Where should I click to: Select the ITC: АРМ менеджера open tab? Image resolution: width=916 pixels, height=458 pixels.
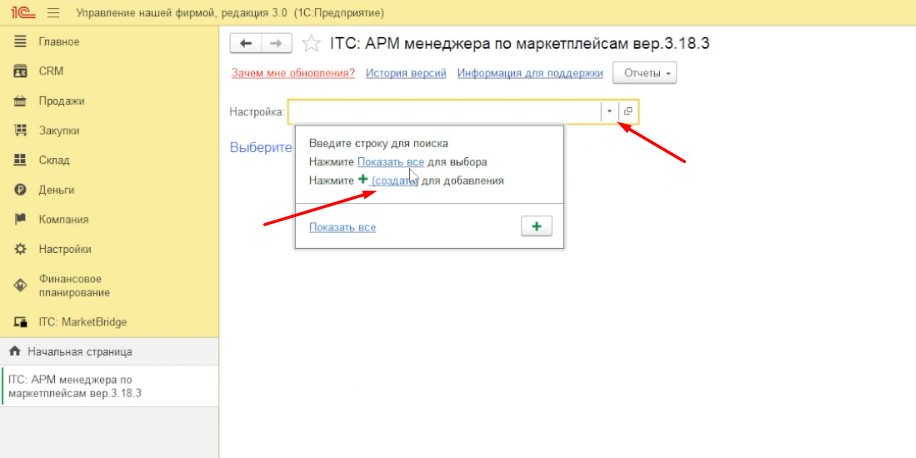[109, 386]
